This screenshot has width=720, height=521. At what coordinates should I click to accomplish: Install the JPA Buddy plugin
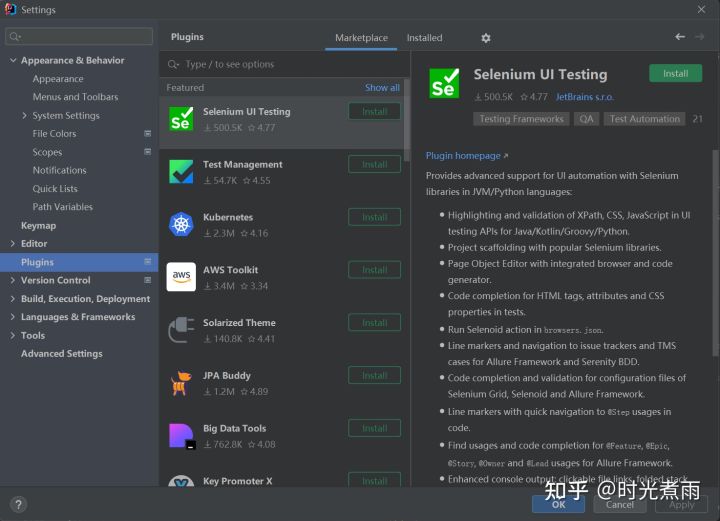coord(374,375)
